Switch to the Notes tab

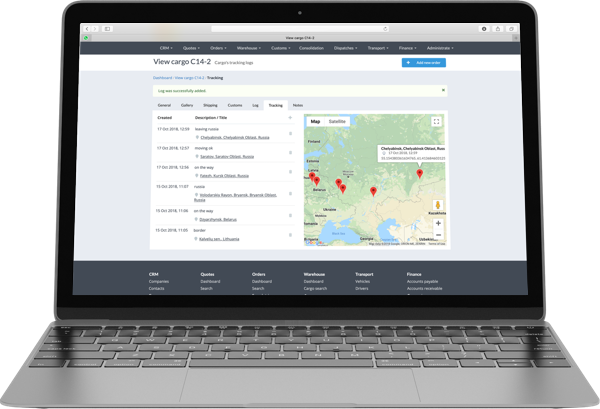(x=298, y=105)
